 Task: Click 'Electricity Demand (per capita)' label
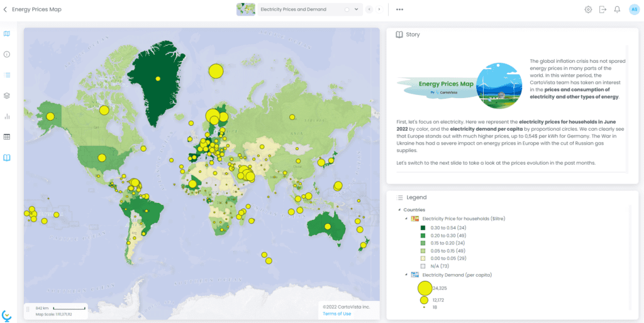pos(457,275)
